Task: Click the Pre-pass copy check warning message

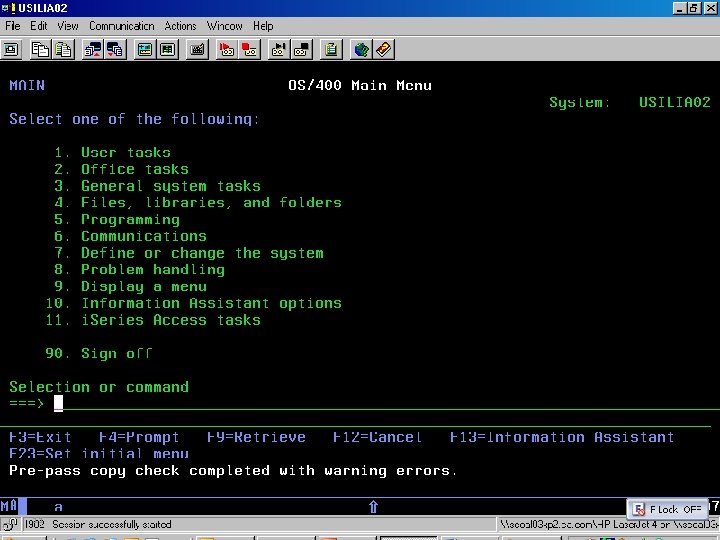Action: coord(233,471)
